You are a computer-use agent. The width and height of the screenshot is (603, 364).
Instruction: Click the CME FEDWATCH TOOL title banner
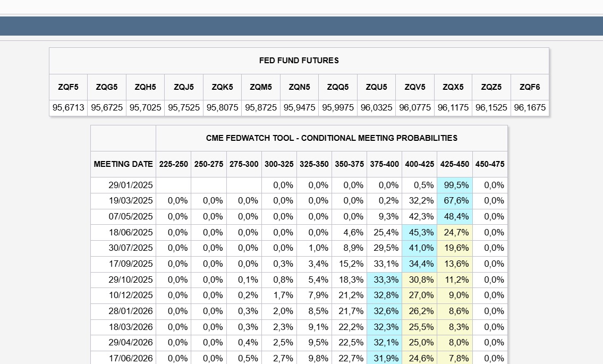click(x=332, y=138)
